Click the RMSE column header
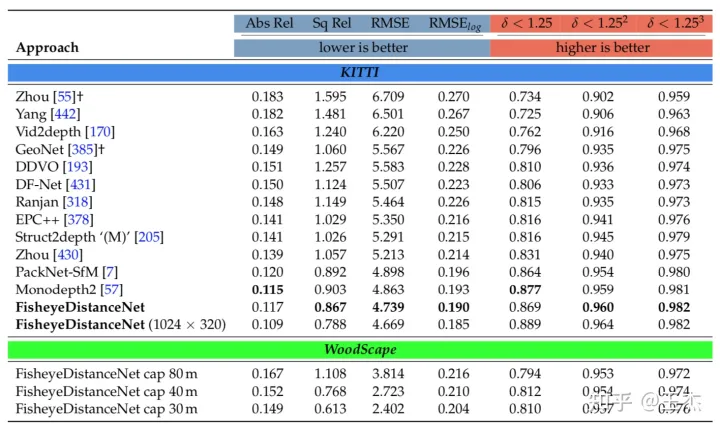 [x=390, y=23]
